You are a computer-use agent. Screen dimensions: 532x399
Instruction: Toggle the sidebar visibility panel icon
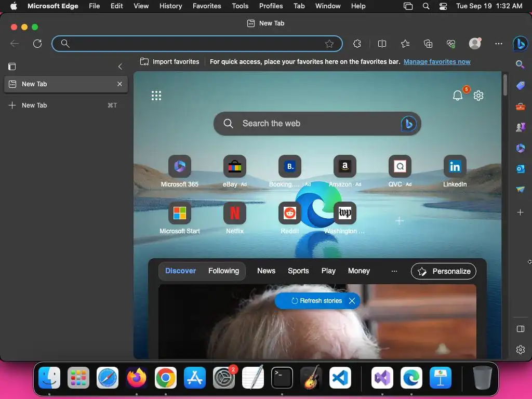(520, 329)
